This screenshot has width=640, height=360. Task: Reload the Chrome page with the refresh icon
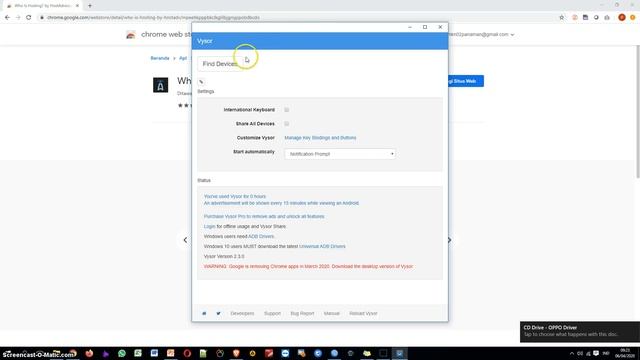[28, 18]
